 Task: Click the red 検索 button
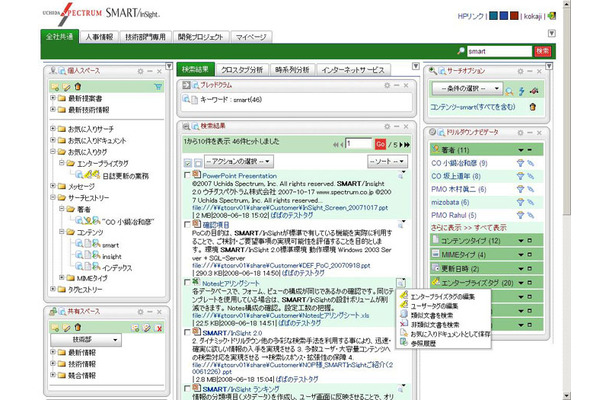click(542, 51)
